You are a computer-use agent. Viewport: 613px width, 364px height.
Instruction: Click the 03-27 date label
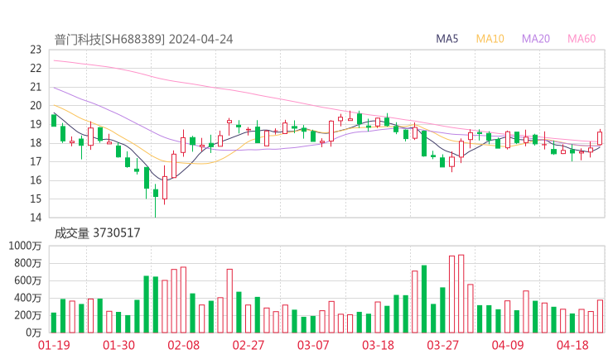coord(442,345)
